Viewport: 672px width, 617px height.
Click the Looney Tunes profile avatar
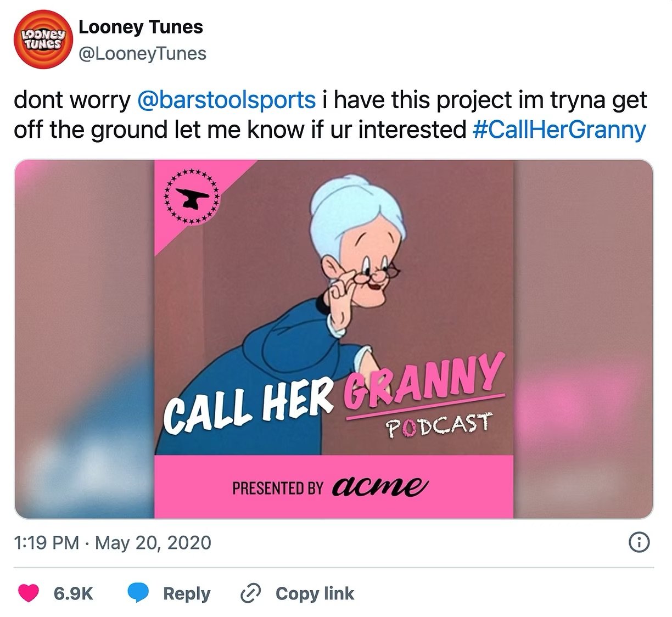click(x=43, y=39)
